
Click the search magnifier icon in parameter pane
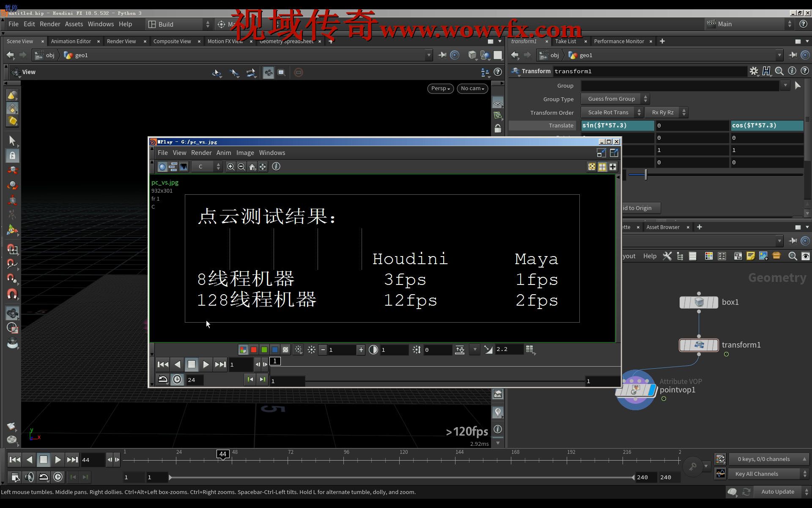[779, 71]
